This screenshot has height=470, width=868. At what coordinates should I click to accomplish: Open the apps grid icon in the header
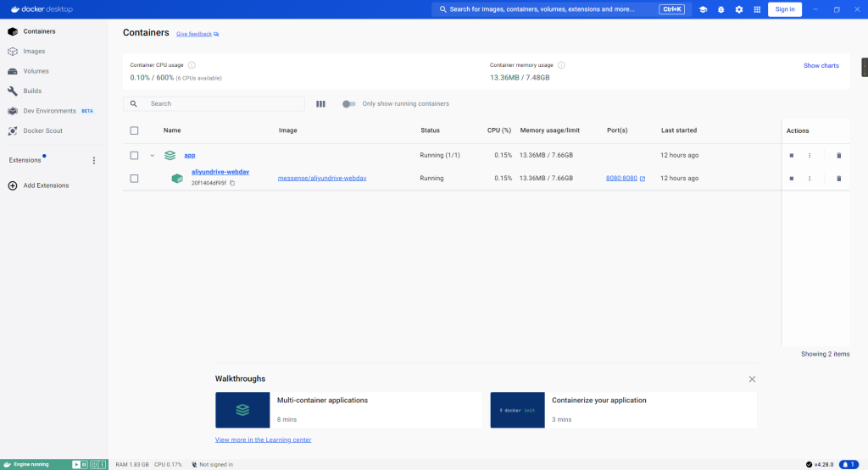coord(757,9)
